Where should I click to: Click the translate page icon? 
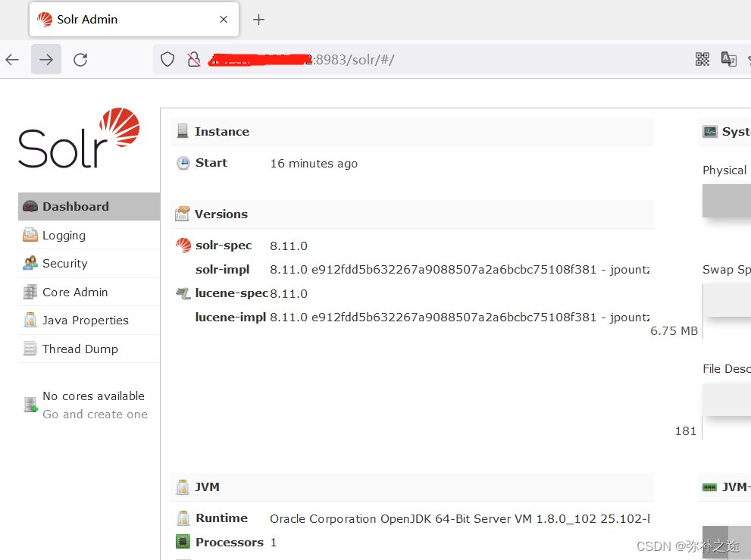point(729,59)
